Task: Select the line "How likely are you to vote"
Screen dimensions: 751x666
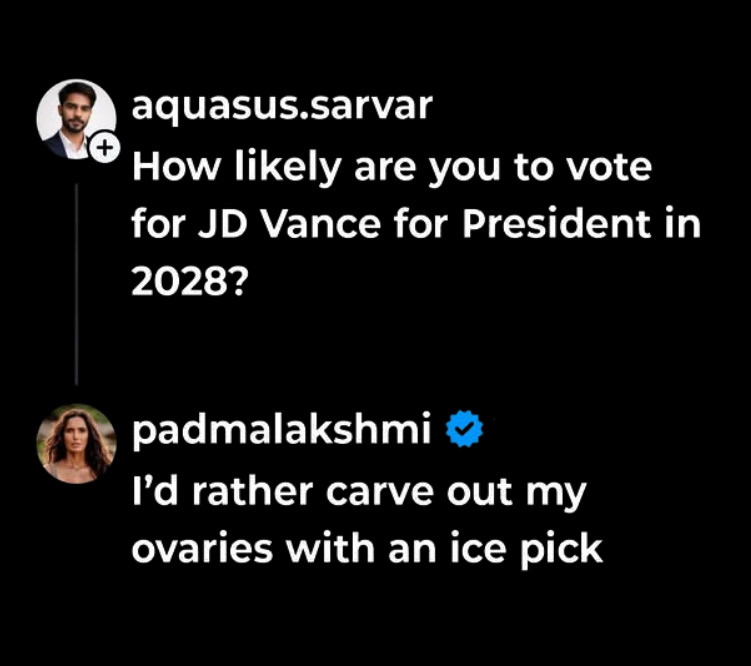Action: click(x=391, y=167)
